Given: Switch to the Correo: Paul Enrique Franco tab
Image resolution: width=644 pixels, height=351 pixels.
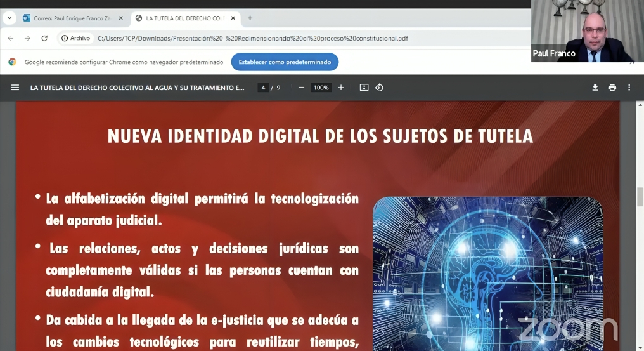Looking at the screenshot, I should [x=71, y=18].
